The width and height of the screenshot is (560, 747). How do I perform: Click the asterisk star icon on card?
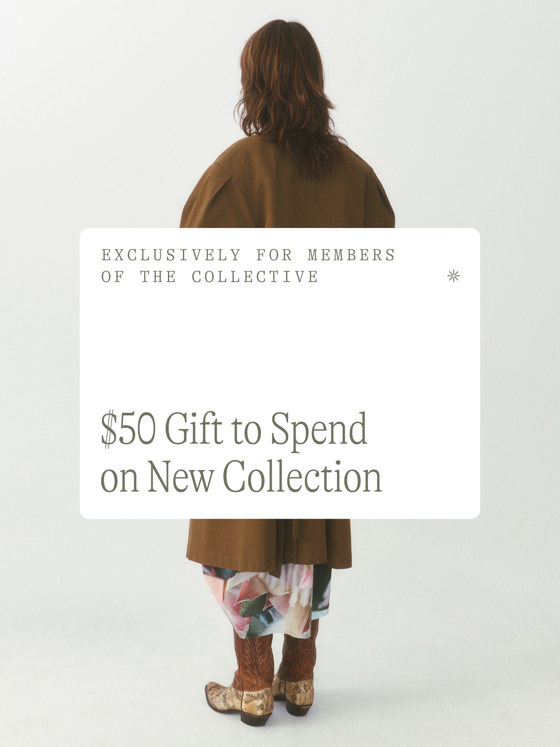coord(453,276)
